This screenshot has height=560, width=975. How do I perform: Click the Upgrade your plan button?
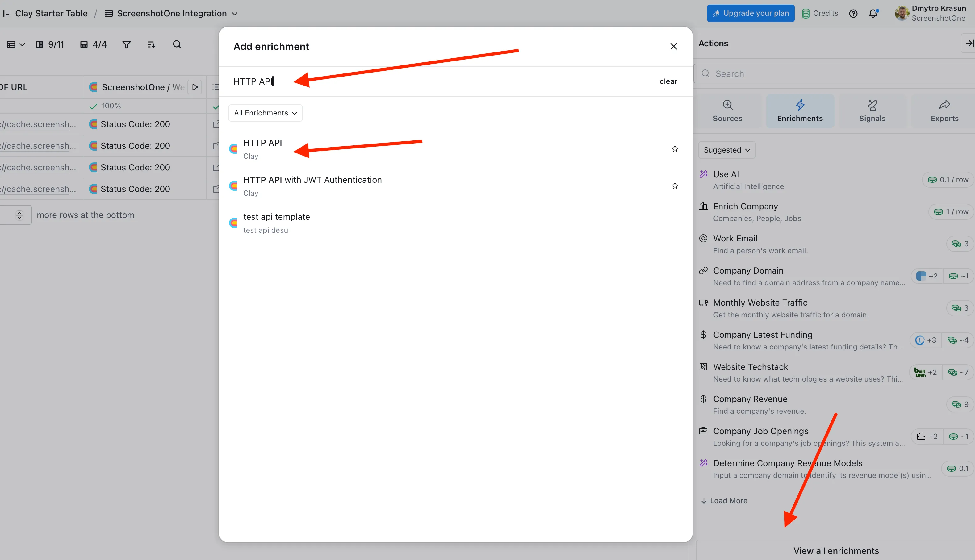click(750, 13)
